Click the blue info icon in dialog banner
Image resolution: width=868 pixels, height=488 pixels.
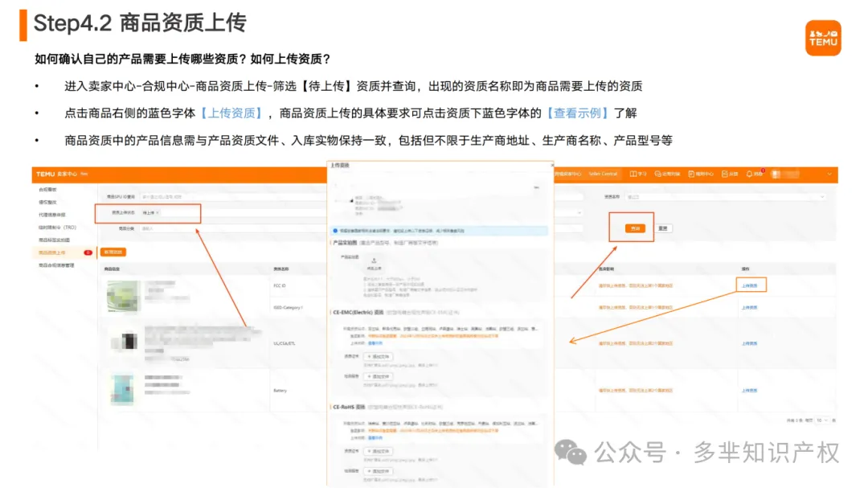(335, 231)
